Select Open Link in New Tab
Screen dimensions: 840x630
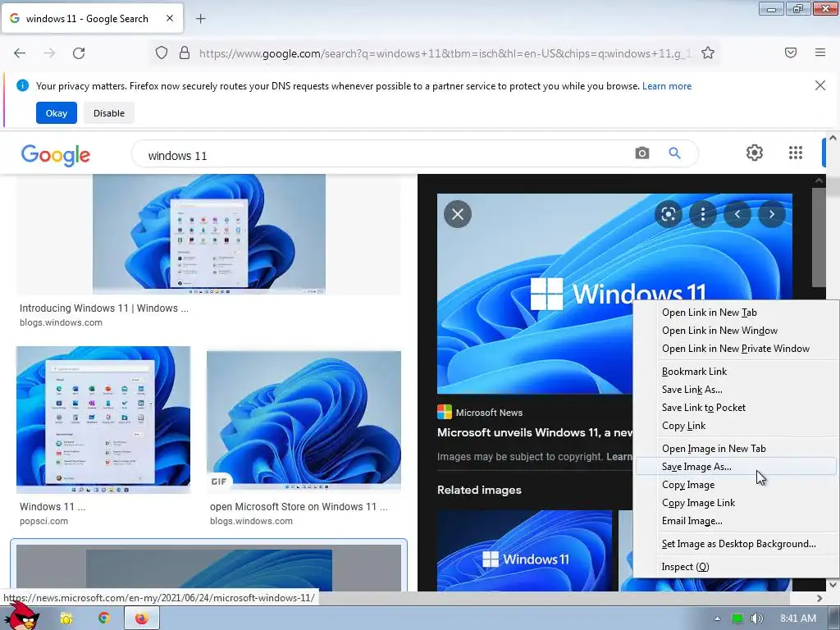736,313
